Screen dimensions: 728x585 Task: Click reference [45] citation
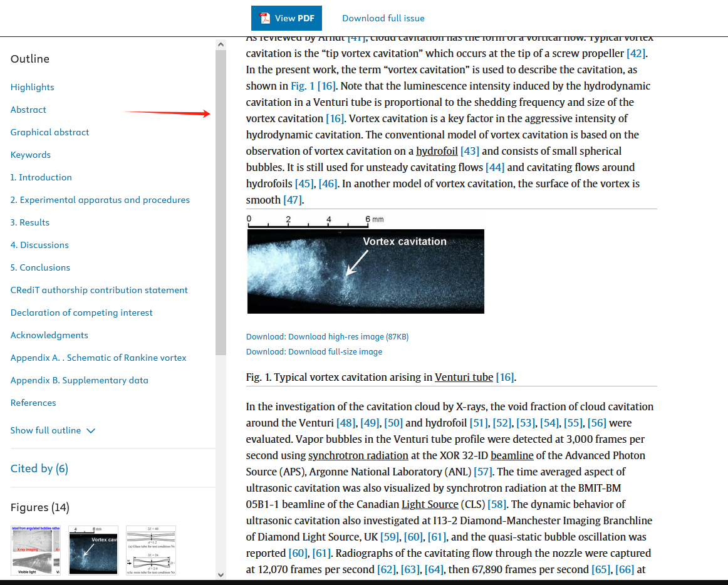[x=304, y=184]
